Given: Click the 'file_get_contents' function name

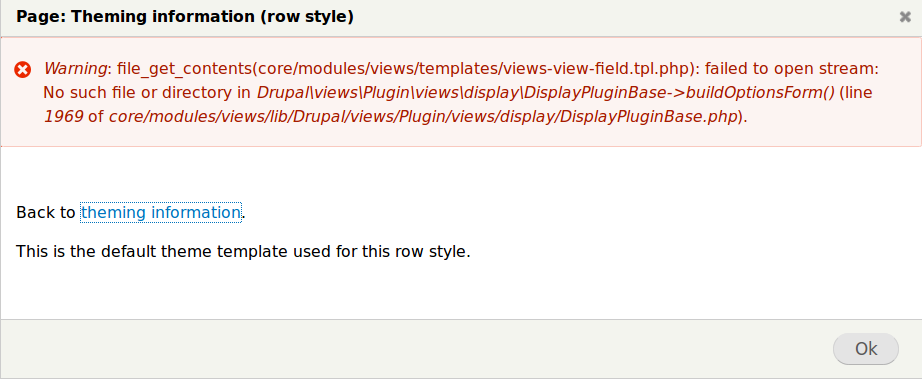Looking at the screenshot, I should point(185,69).
